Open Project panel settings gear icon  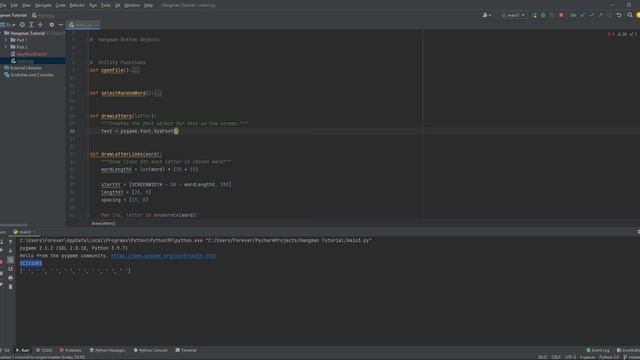coord(51,25)
